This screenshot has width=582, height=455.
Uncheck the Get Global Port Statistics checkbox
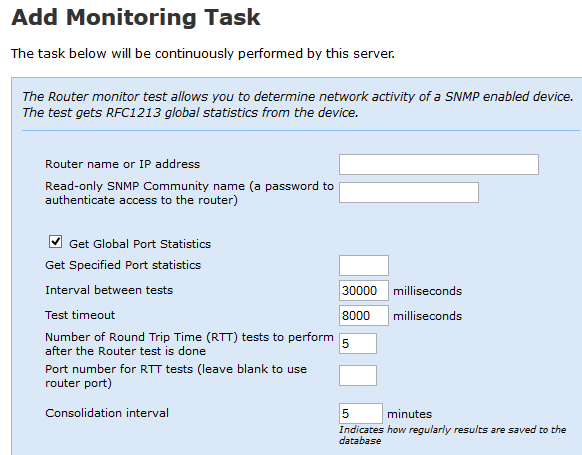[56, 242]
